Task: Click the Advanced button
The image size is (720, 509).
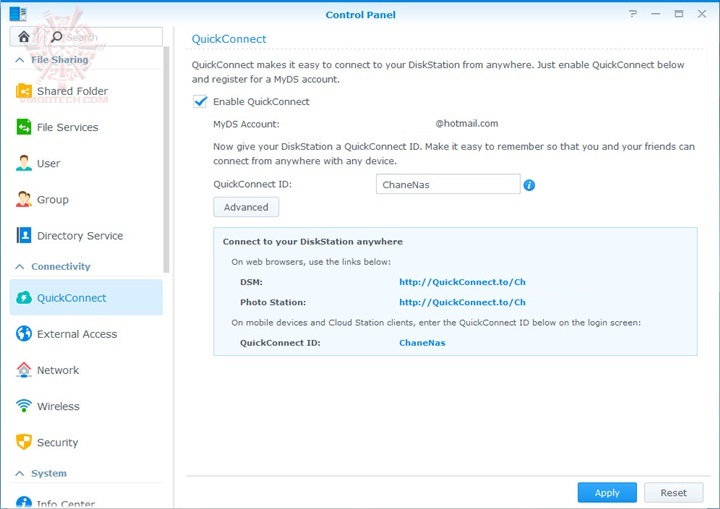Action: pos(246,207)
